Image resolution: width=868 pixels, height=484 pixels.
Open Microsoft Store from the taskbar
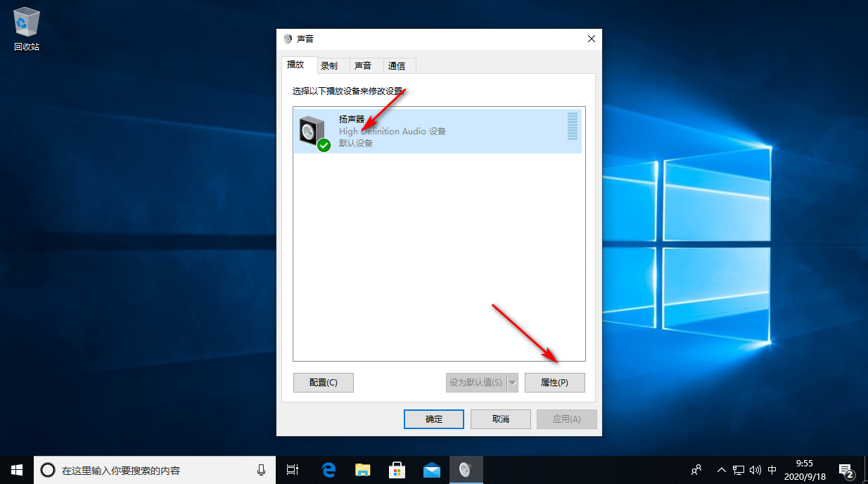click(397, 470)
